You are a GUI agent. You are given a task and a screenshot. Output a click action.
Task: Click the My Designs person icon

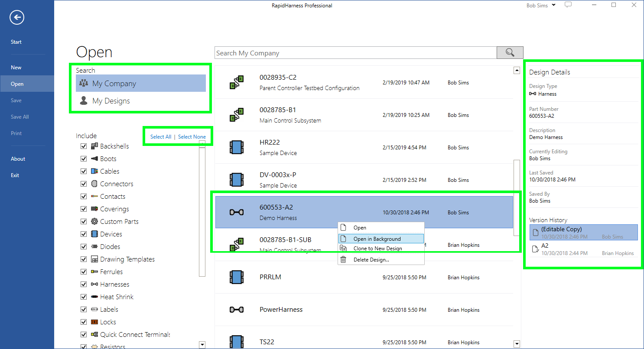[84, 100]
